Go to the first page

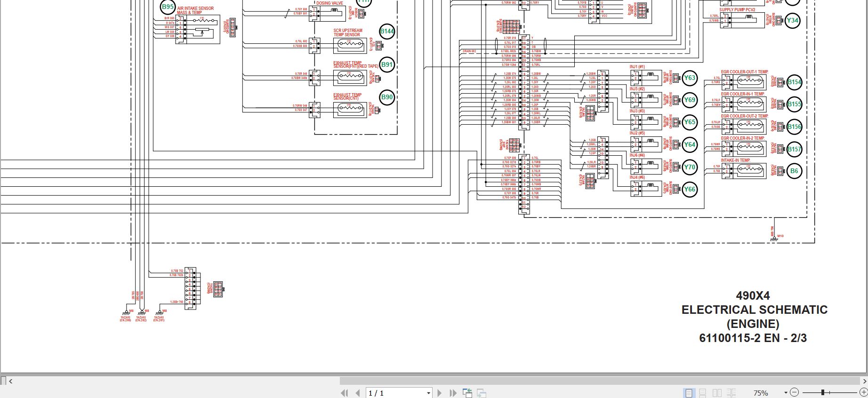click(344, 393)
